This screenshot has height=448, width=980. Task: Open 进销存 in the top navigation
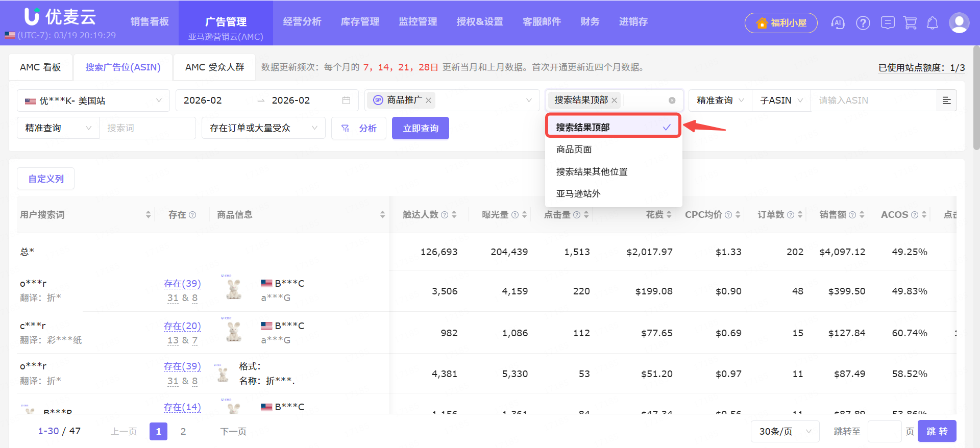(x=633, y=22)
